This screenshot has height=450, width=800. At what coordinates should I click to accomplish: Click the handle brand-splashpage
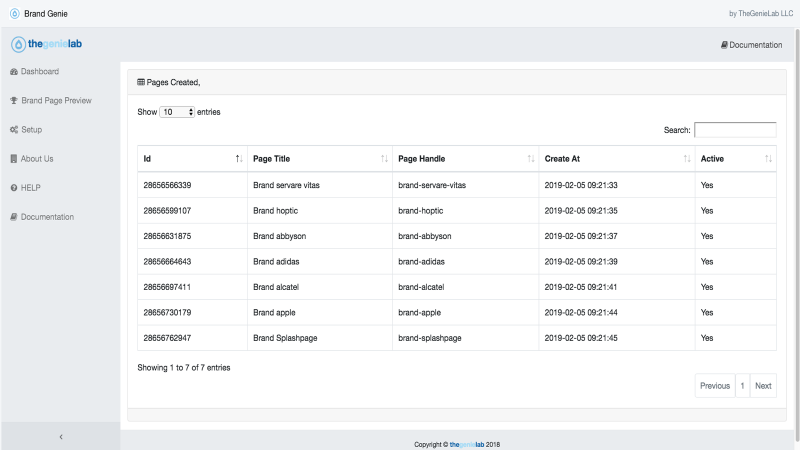tap(430, 338)
